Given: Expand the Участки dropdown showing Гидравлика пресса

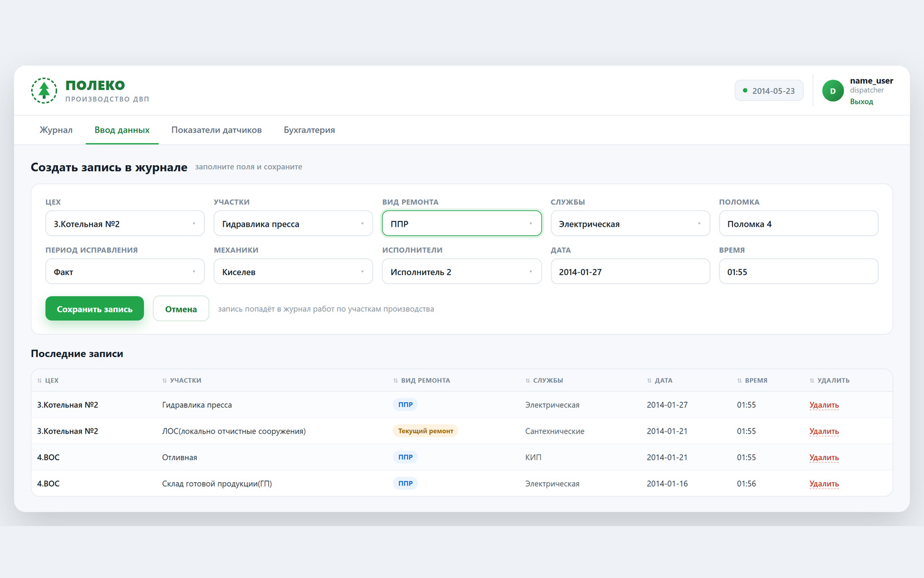Looking at the screenshot, I should (293, 224).
